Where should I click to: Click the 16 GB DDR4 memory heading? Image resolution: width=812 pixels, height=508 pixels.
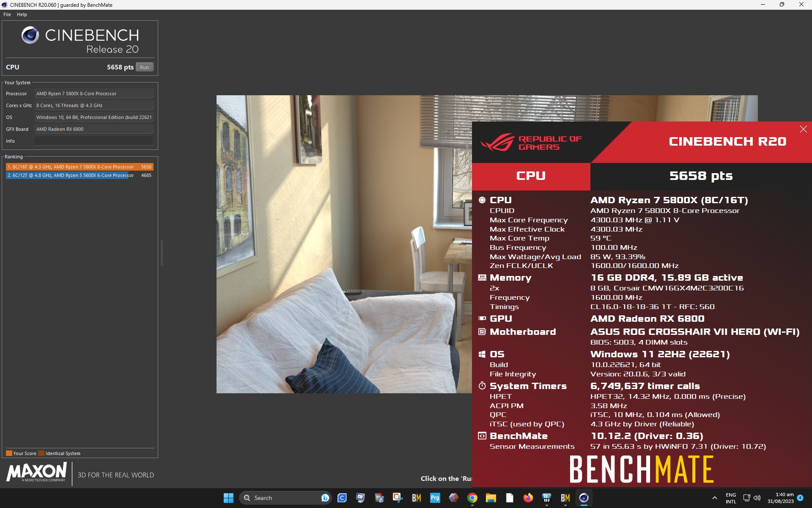[x=667, y=278]
